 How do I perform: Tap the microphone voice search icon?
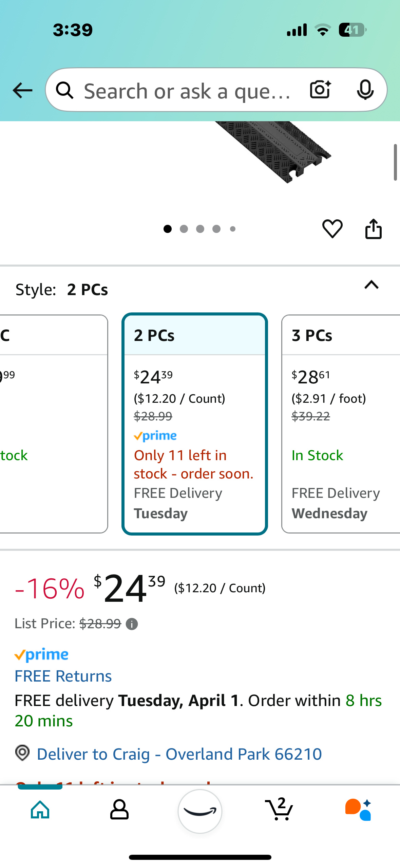click(365, 90)
